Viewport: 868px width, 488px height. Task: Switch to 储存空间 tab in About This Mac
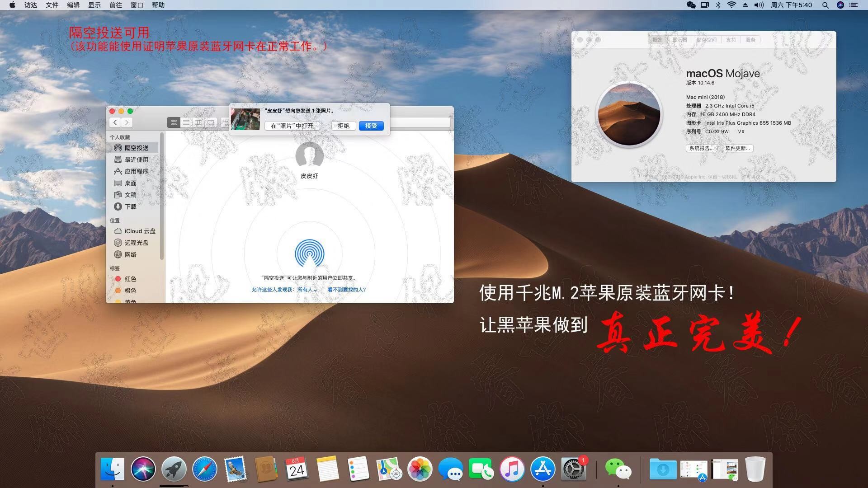707,40
